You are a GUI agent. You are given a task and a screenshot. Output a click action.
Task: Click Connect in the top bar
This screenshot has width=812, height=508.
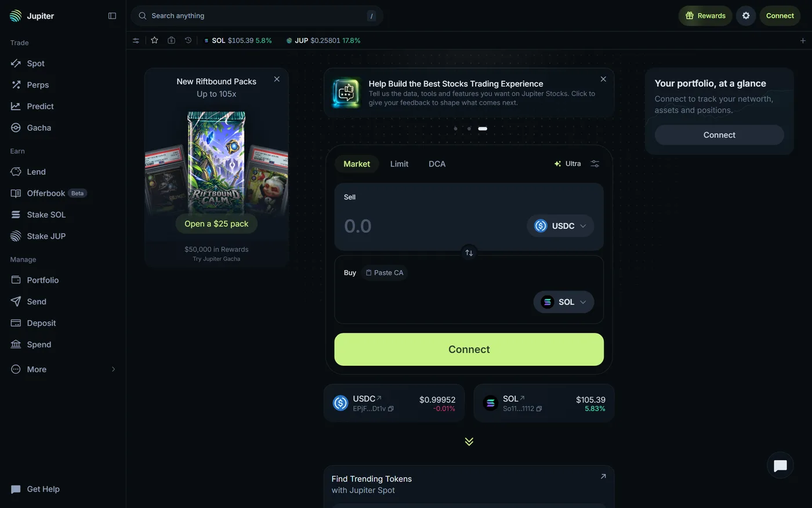click(x=780, y=16)
